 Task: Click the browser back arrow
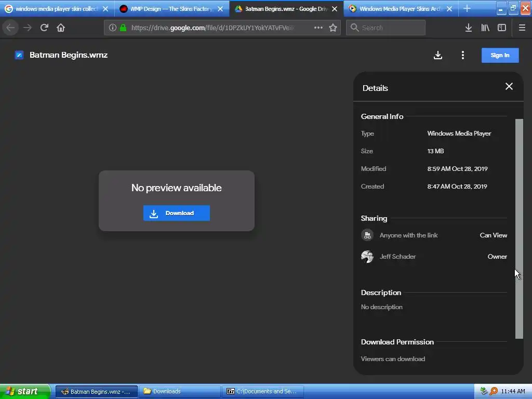(x=10, y=28)
